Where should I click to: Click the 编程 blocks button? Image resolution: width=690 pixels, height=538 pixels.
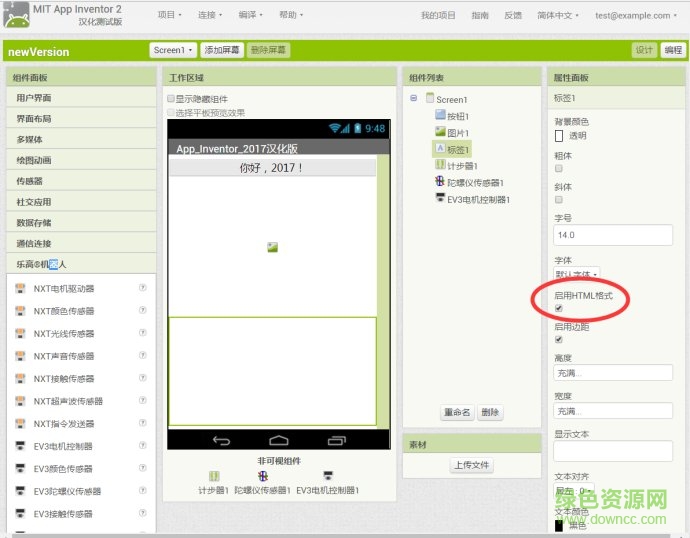coord(673,50)
